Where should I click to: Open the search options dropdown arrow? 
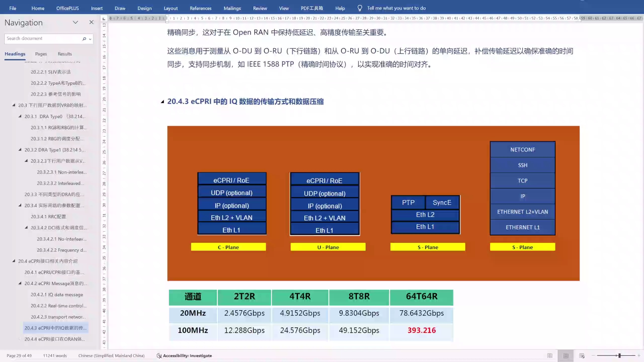pyautogui.click(x=90, y=39)
